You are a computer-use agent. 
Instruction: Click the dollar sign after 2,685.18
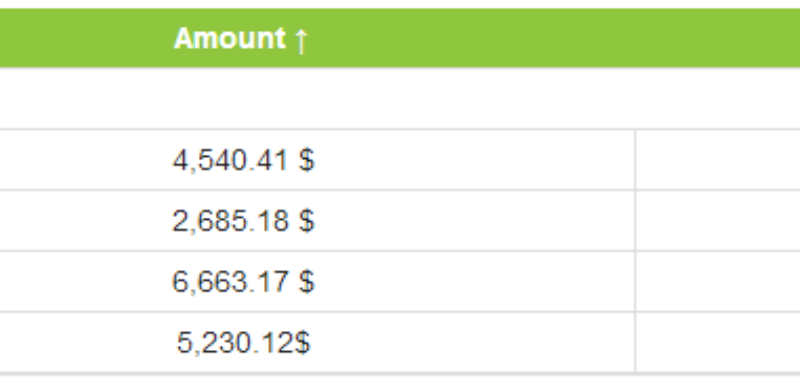307,221
